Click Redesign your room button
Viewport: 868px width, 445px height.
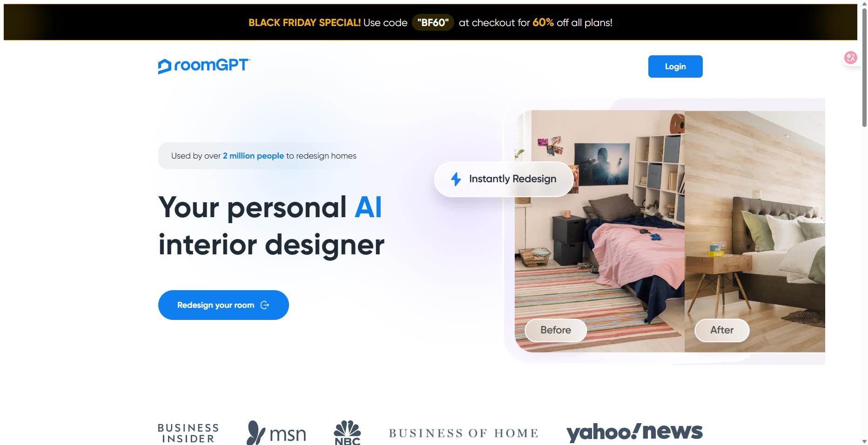coord(223,305)
